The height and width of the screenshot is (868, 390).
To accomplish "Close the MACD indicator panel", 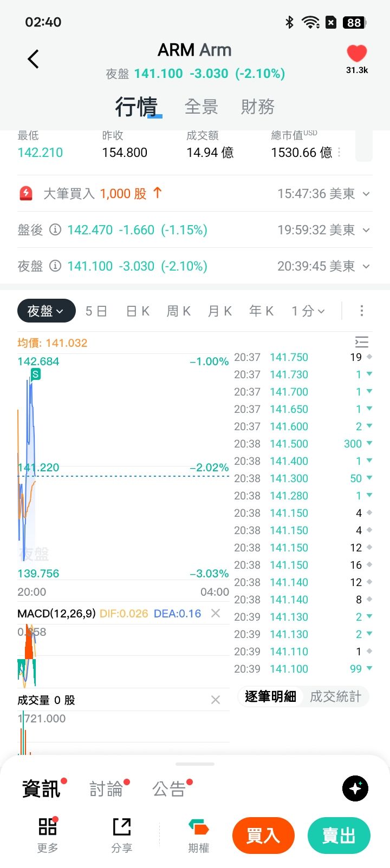I will point(216,613).
